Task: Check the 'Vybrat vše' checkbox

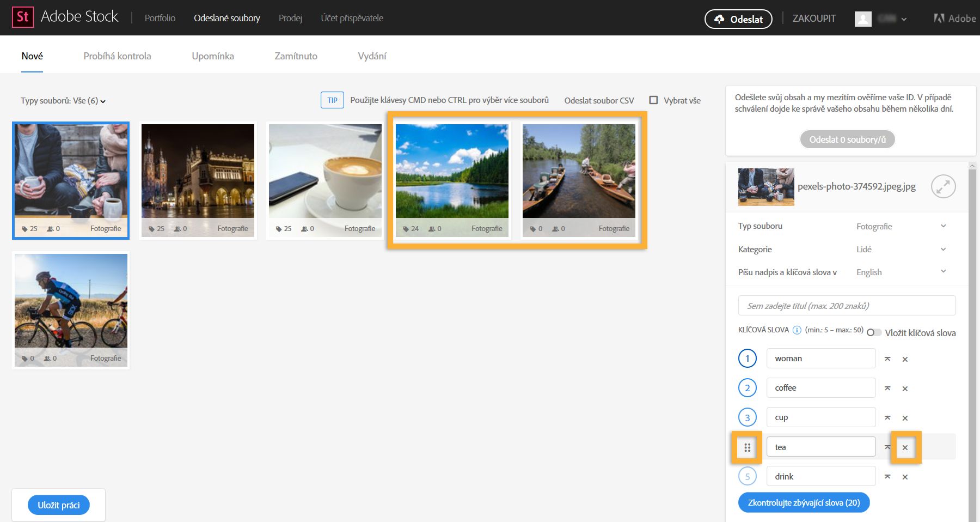Action: click(x=653, y=100)
